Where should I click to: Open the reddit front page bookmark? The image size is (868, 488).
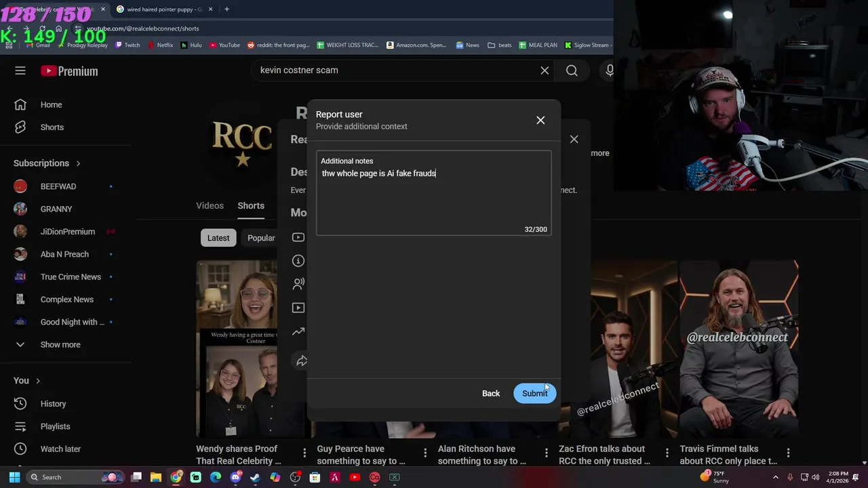[278, 45]
